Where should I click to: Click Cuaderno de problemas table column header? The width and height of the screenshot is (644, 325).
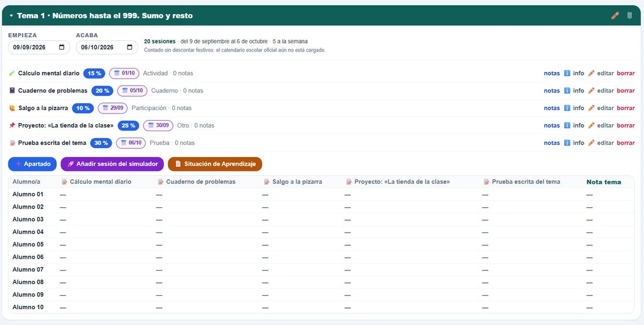(197, 182)
